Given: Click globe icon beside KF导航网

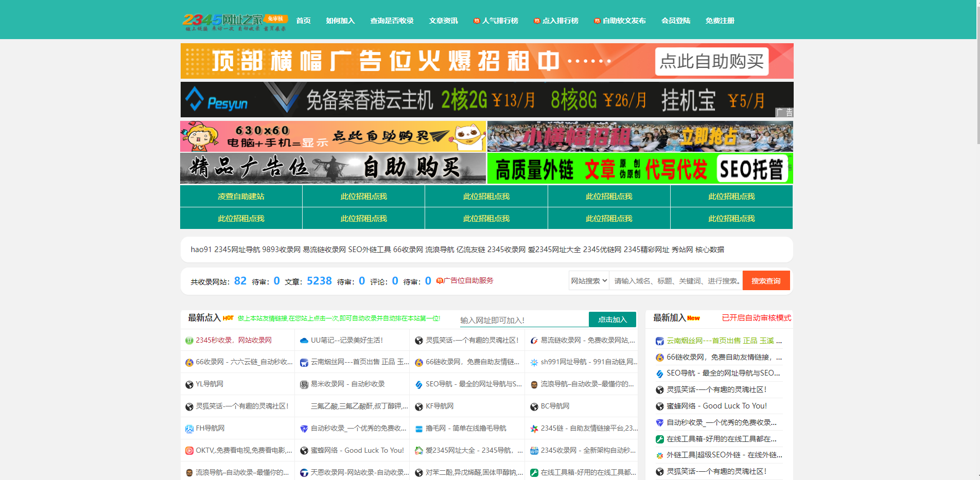Looking at the screenshot, I should pyautogui.click(x=419, y=407).
